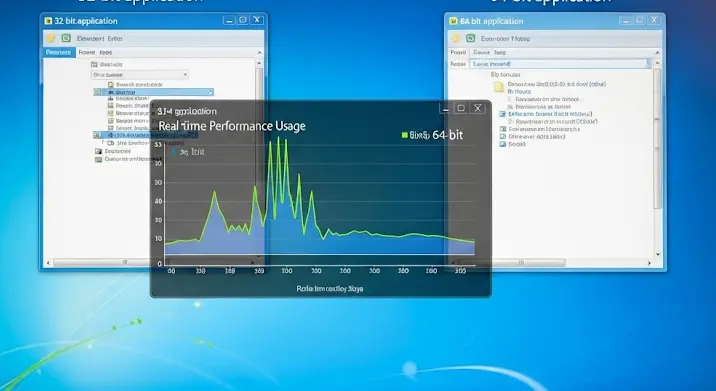This screenshot has width=716, height=391.
Task: Click the scroll up arrow in 64 bit application window
Action: pos(658,63)
